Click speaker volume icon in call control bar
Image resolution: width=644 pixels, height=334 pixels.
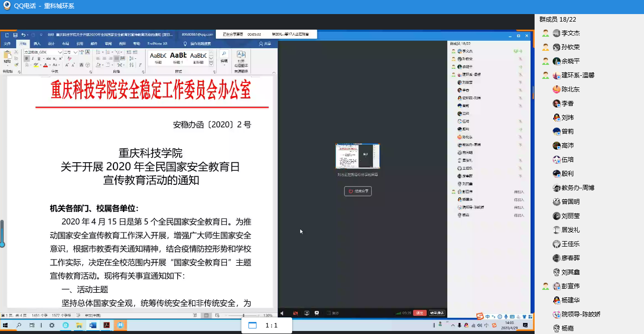click(x=282, y=313)
